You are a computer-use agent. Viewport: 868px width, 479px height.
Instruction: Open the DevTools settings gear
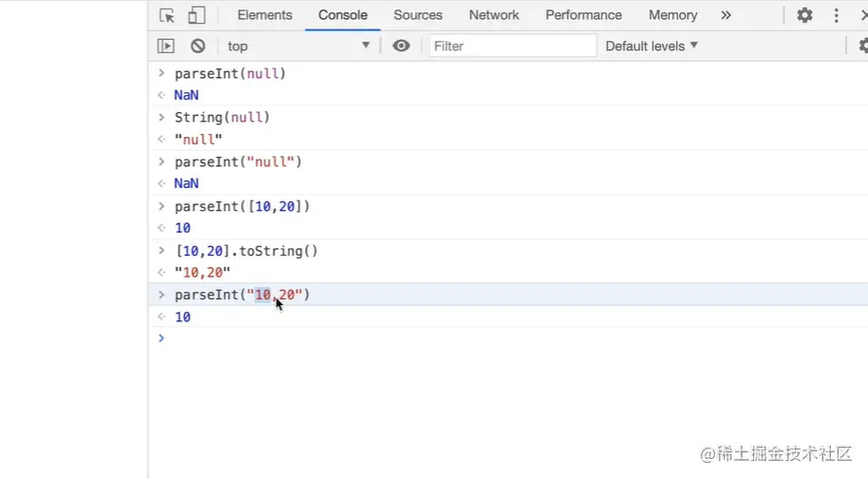click(x=804, y=15)
